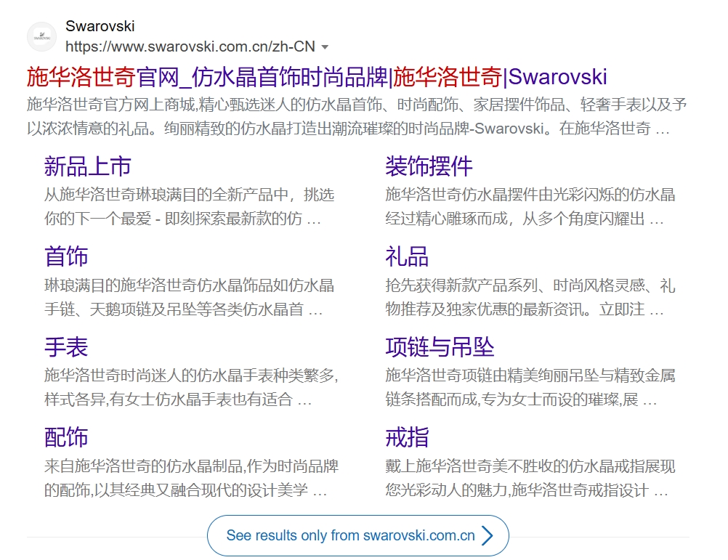This screenshot has width=728, height=560.
Task: Click the chevron arrow in the See results button
Action: tap(487, 535)
